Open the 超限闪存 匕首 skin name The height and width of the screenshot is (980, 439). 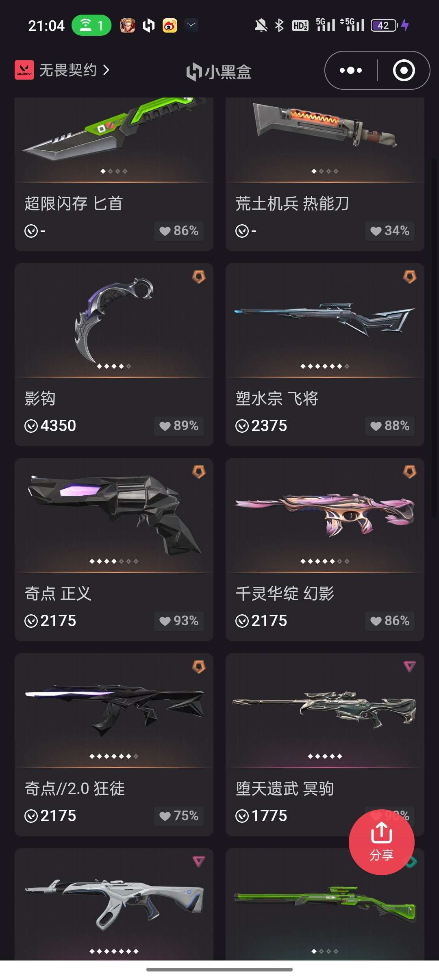[74, 203]
